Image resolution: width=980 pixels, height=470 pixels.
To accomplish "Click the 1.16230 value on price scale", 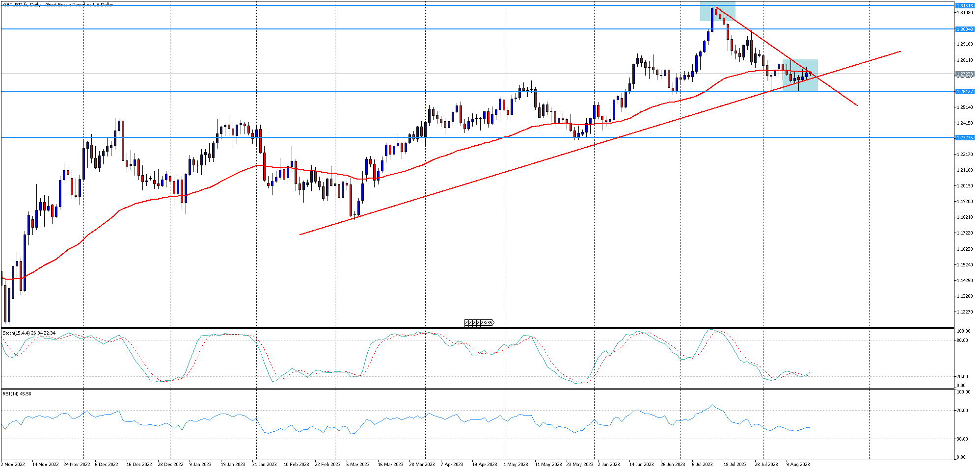I will point(964,249).
